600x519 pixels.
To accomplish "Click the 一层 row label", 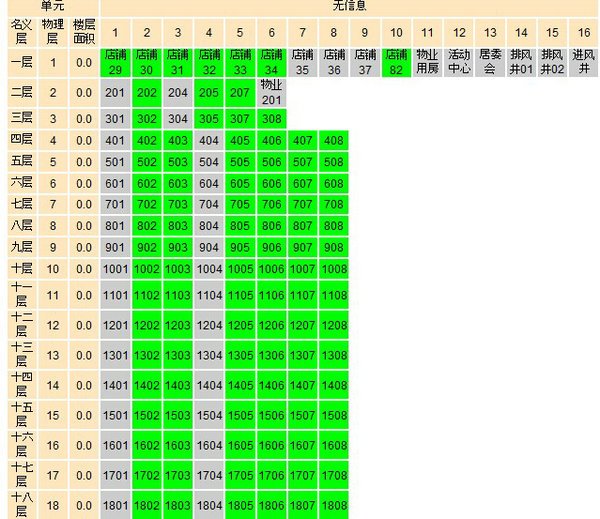I will pos(22,63).
